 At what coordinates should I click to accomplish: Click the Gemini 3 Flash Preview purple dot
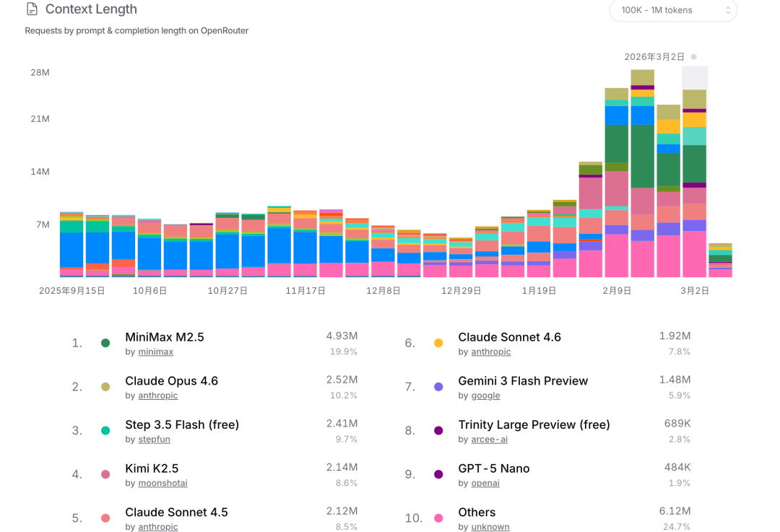click(438, 387)
